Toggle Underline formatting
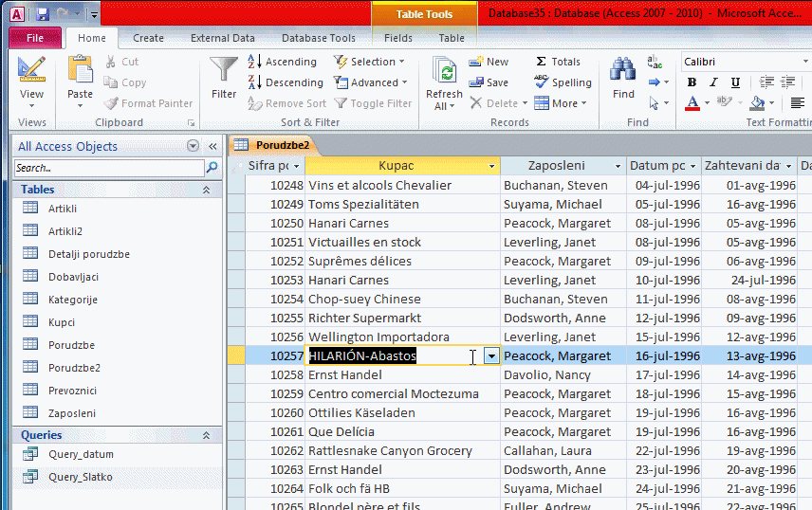Screen dimensions: 812x510 (735, 82)
